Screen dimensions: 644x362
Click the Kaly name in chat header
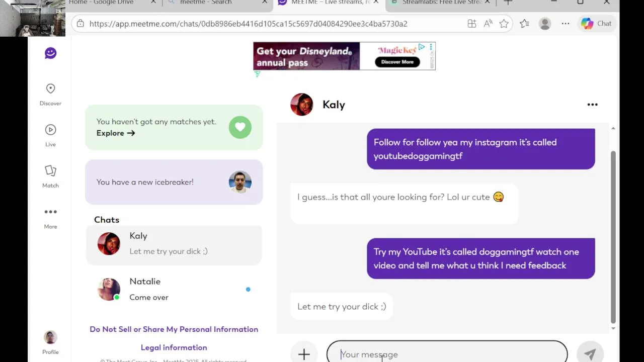click(334, 105)
